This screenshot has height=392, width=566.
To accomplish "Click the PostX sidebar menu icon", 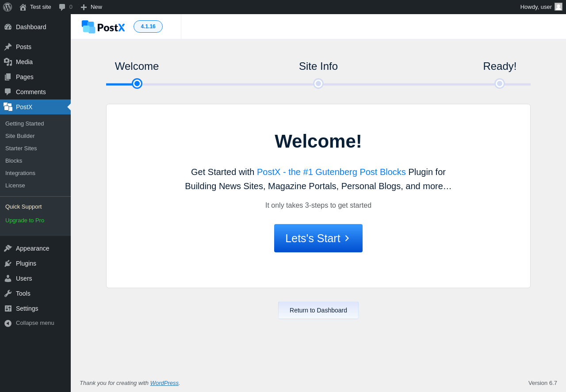I will (x=8, y=107).
